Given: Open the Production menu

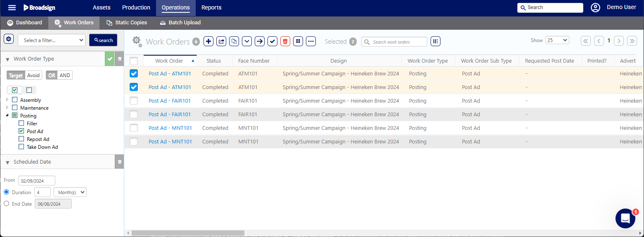Looking at the screenshot, I should (136, 7).
